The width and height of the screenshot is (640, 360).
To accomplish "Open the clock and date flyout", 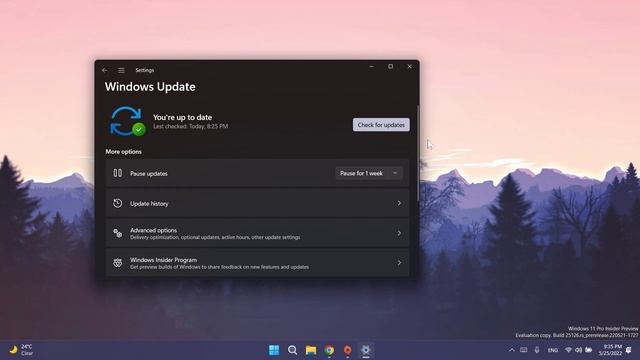I will pyautogui.click(x=611, y=350).
